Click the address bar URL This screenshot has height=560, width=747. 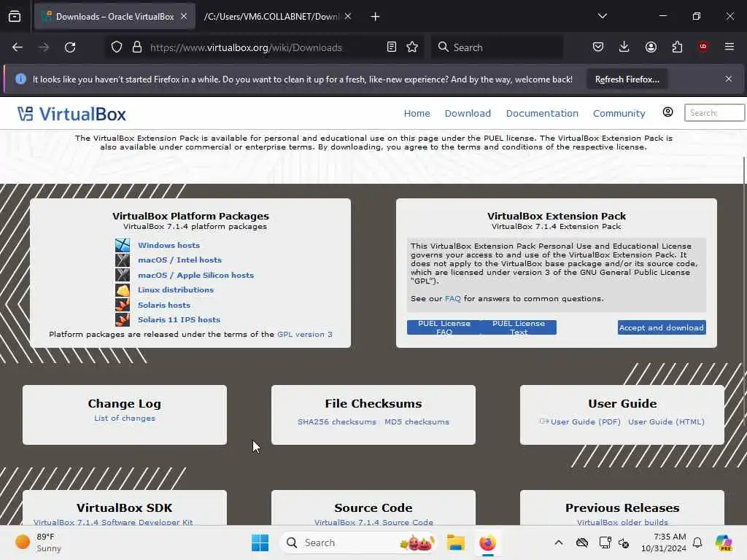tap(246, 47)
